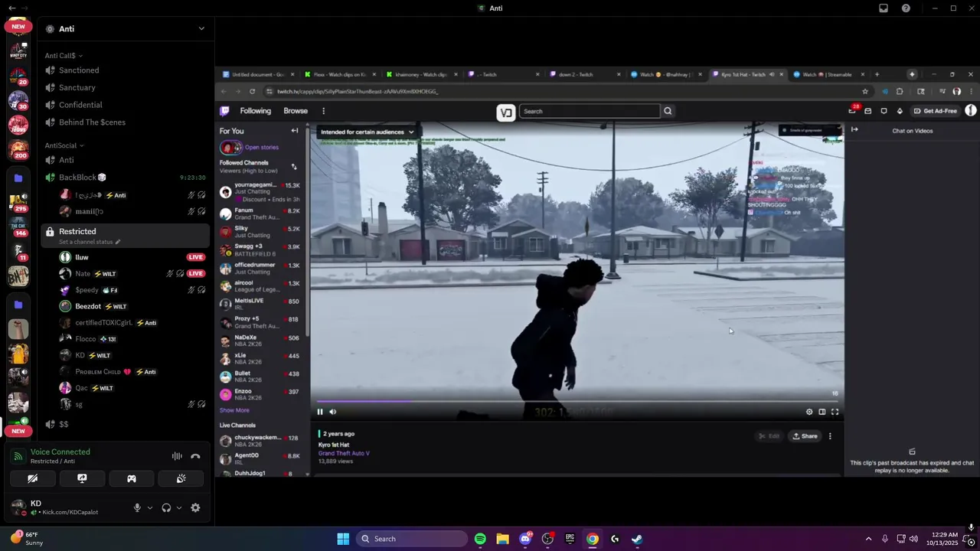Collapse the AntiSocial category
The image size is (980, 551).
(x=64, y=145)
